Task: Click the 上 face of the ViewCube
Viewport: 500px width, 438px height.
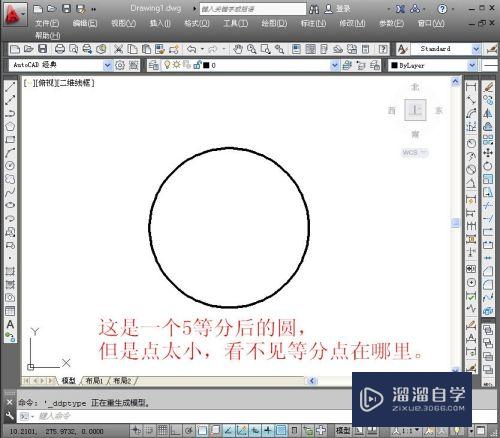Action: pyautogui.click(x=415, y=110)
